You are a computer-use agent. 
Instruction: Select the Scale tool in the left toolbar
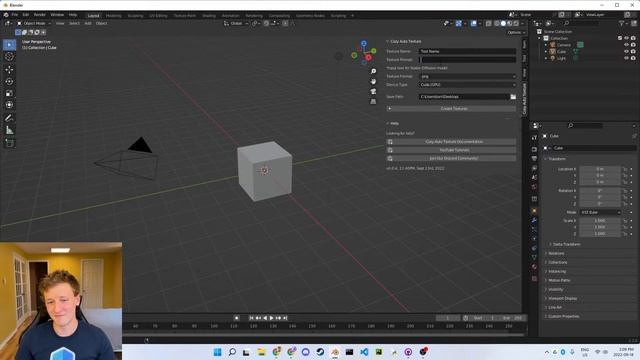coord(9,93)
